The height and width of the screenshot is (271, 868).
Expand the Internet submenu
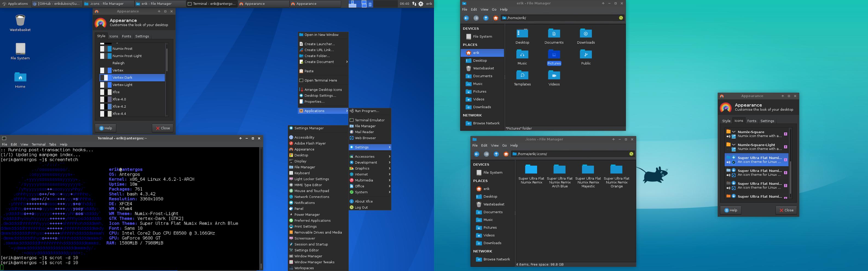point(370,174)
